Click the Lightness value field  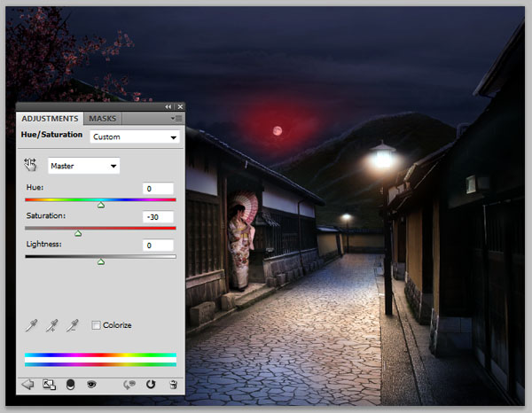click(158, 245)
